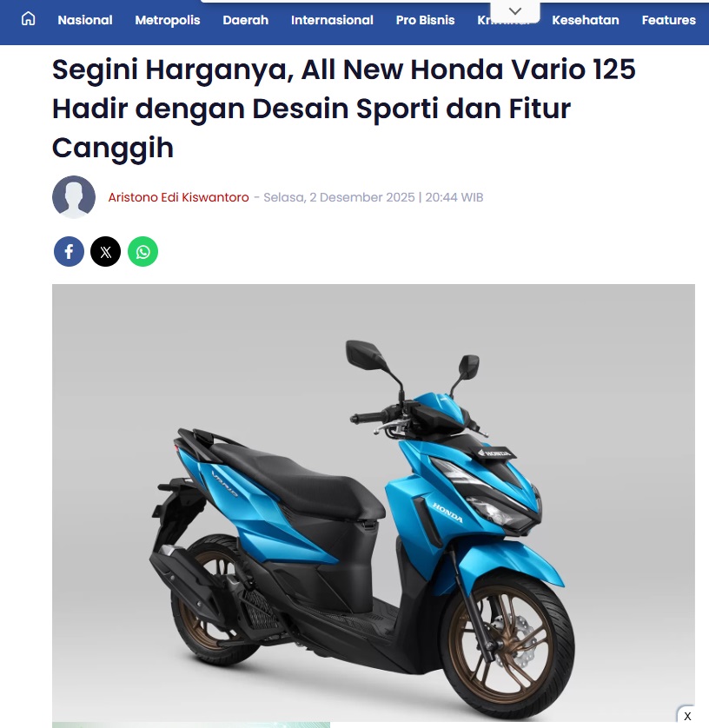Click the author avatar icon
Viewport: 709px width, 728px height.
(x=74, y=197)
